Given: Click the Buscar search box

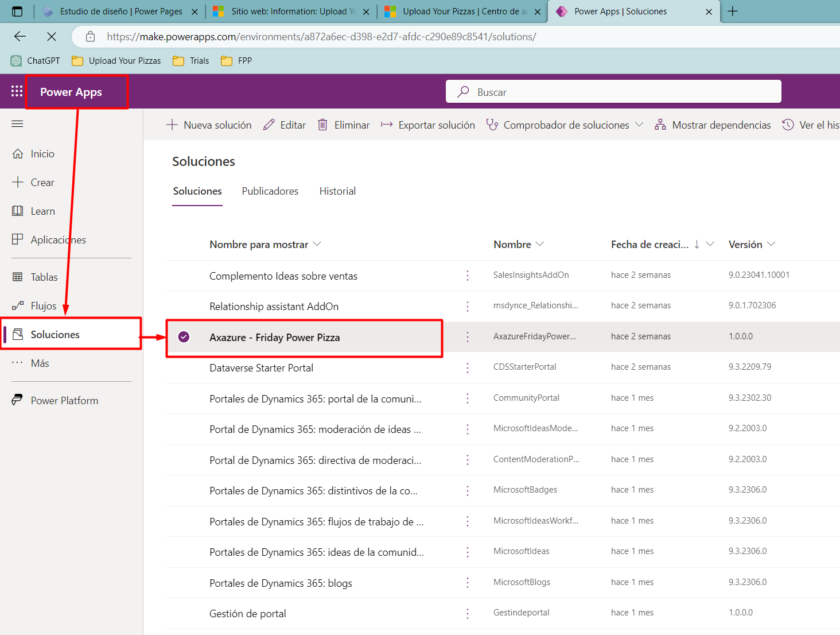Looking at the screenshot, I should (x=613, y=92).
